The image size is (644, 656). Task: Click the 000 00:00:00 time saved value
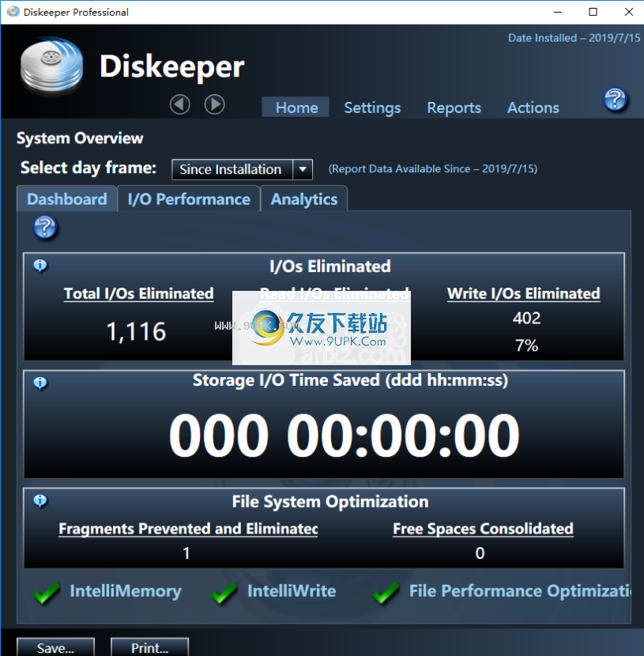(x=345, y=435)
